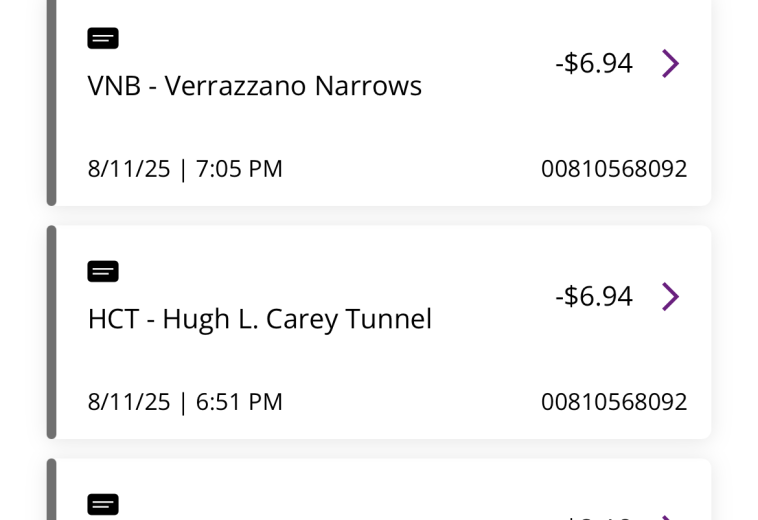The width and height of the screenshot is (758, 520).
Task: Click gray status bar beside Hugh L. Carey card
Action: [x=51, y=332]
